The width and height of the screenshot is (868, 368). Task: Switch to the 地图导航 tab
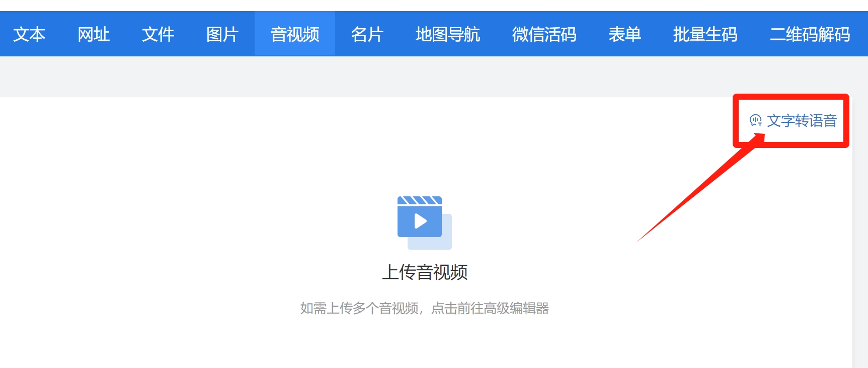pyautogui.click(x=448, y=34)
